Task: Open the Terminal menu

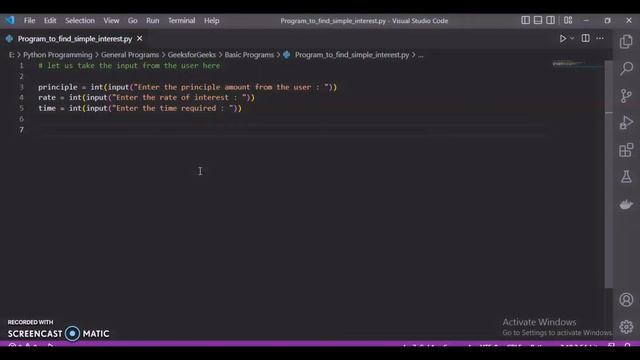Action: (182, 20)
